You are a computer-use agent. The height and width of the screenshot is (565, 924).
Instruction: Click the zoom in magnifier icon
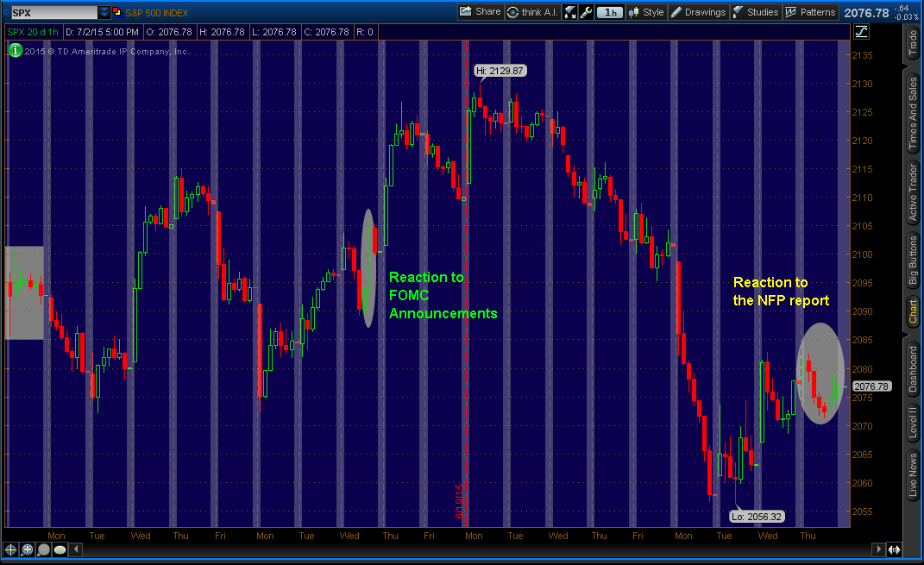click(x=27, y=549)
